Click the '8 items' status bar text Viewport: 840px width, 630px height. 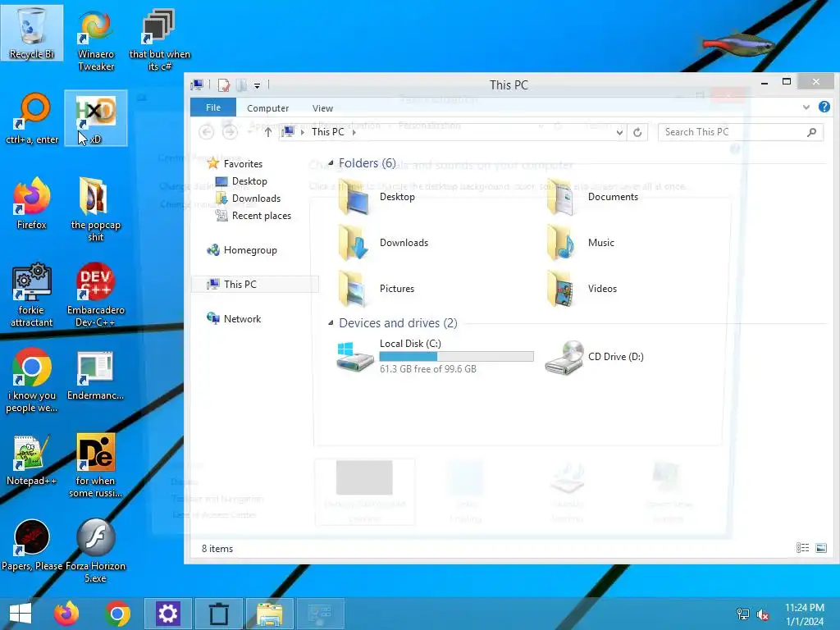pos(217,549)
